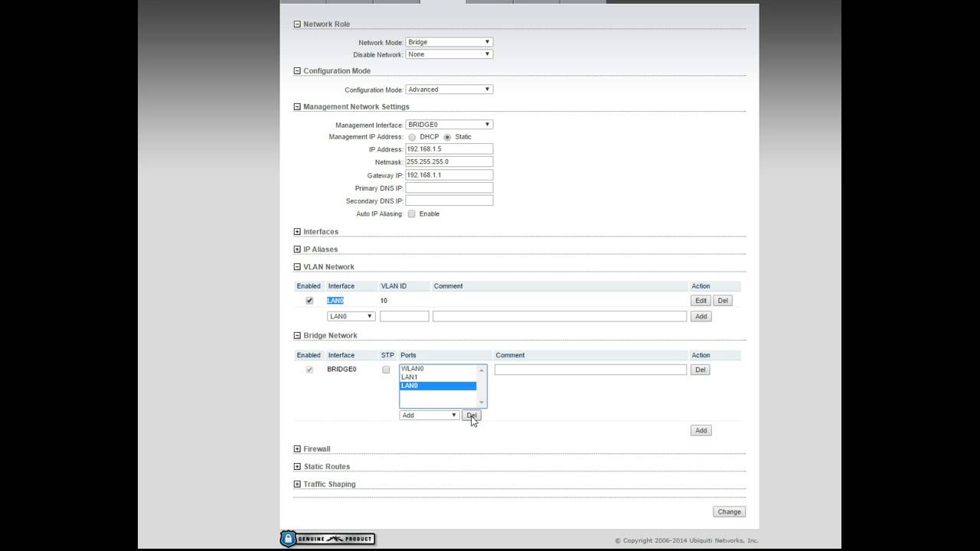The height and width of the screenshot is (551, 980).
Task: Click the IP Address field showing 192.168.1.5
Action: 449,149
